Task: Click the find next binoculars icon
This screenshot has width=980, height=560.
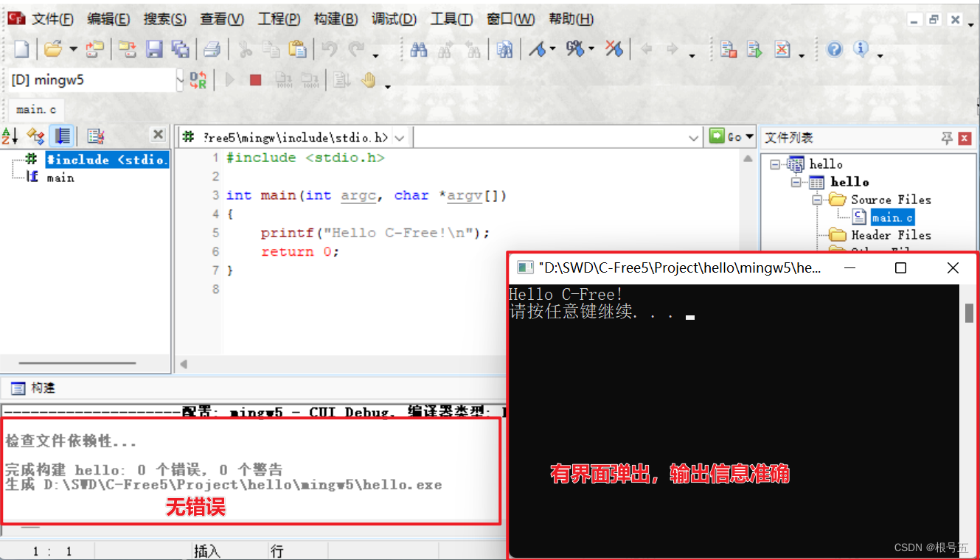Action: coord(445,49)
